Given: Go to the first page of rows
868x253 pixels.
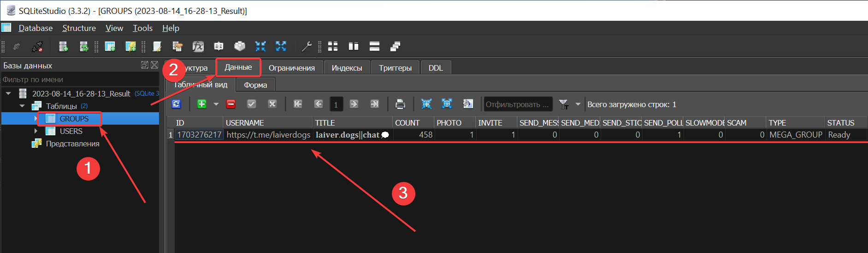Looking at the screenshot, I should pos(298,104).
